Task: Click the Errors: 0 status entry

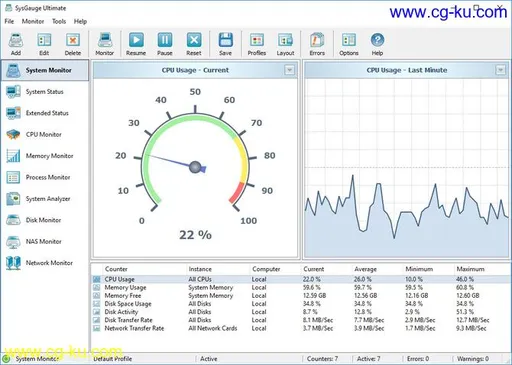Action: (x=418, y=359)
